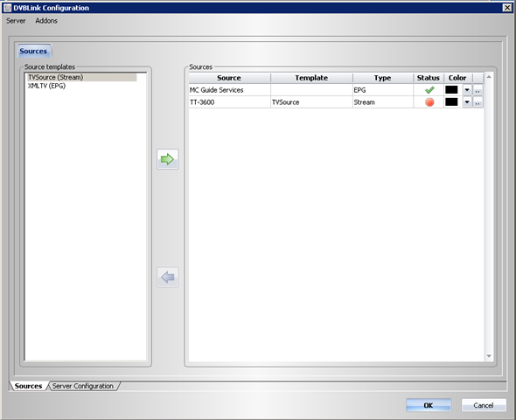Image resolution: width=516 pixels, height=420 pixels.
Task: Click the green checkmark status of MC Guide Services
Action: tap(429, 90)
